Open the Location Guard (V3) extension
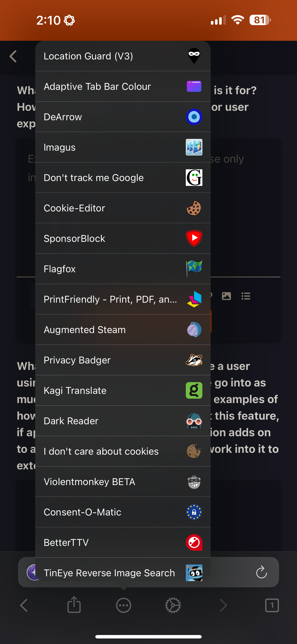Screen dimensions: 297x644 click(122, 56)
